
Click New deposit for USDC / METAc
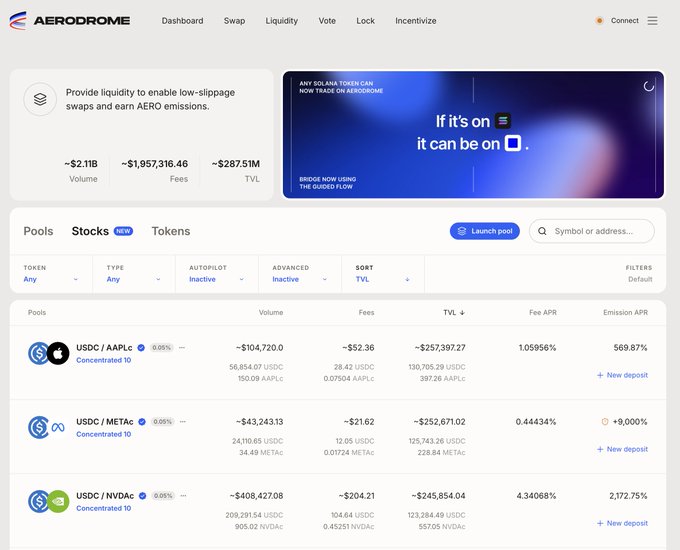coord(622,449)
